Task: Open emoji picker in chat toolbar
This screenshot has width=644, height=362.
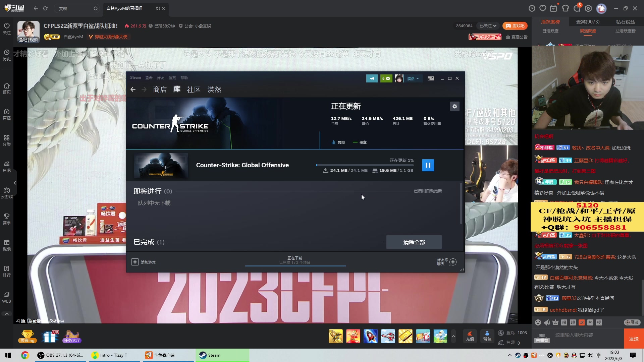Action: [x=538, y=322]
